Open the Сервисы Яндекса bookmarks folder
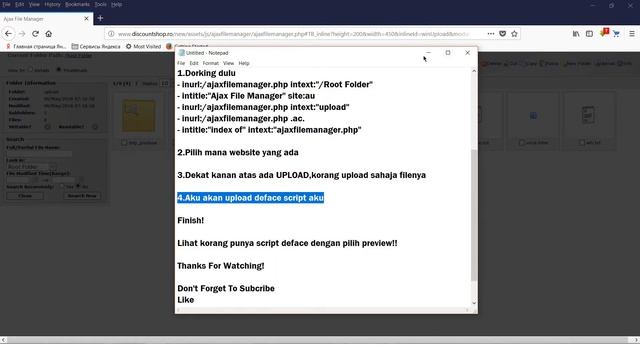Screen dimensions: 640x360 pyautogui.click(x=96, y=47)
